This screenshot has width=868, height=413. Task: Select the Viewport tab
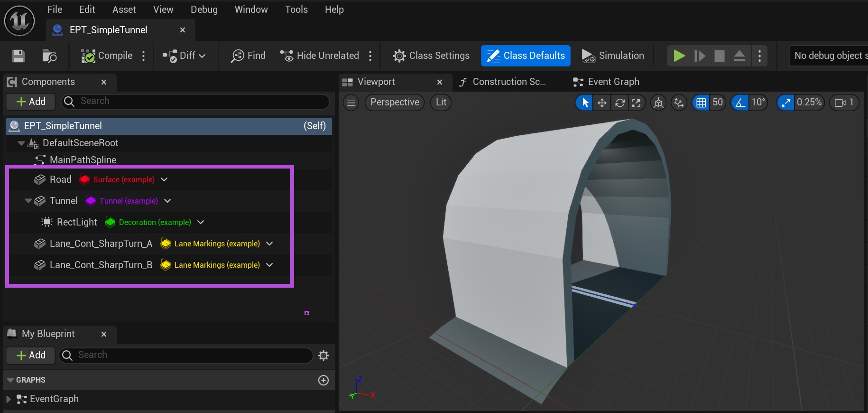[x=376, y=82]
